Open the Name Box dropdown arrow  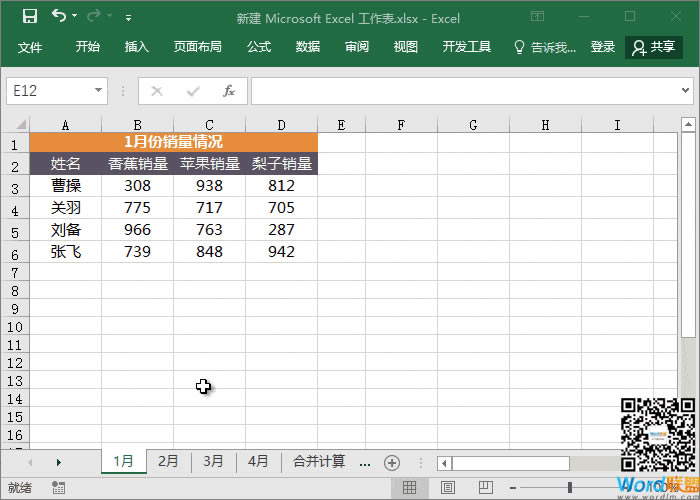pos(99,91)
